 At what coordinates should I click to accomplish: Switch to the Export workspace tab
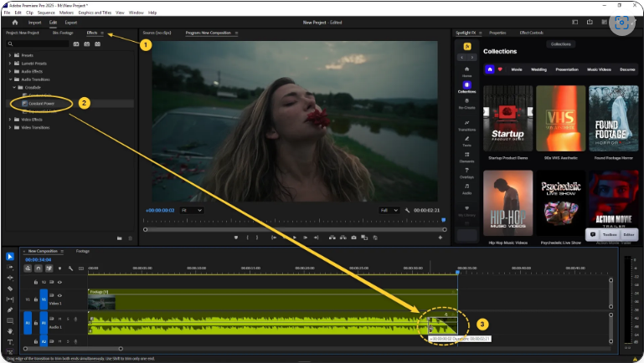(71, 23)
